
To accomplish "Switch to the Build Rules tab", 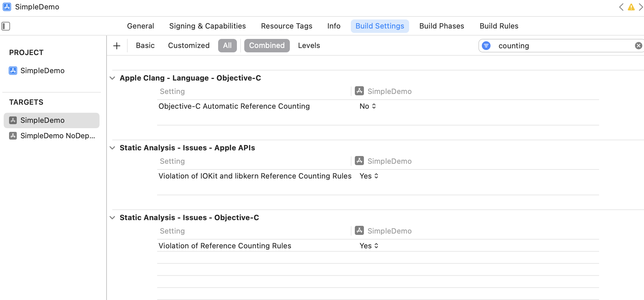I will [499, 26].
